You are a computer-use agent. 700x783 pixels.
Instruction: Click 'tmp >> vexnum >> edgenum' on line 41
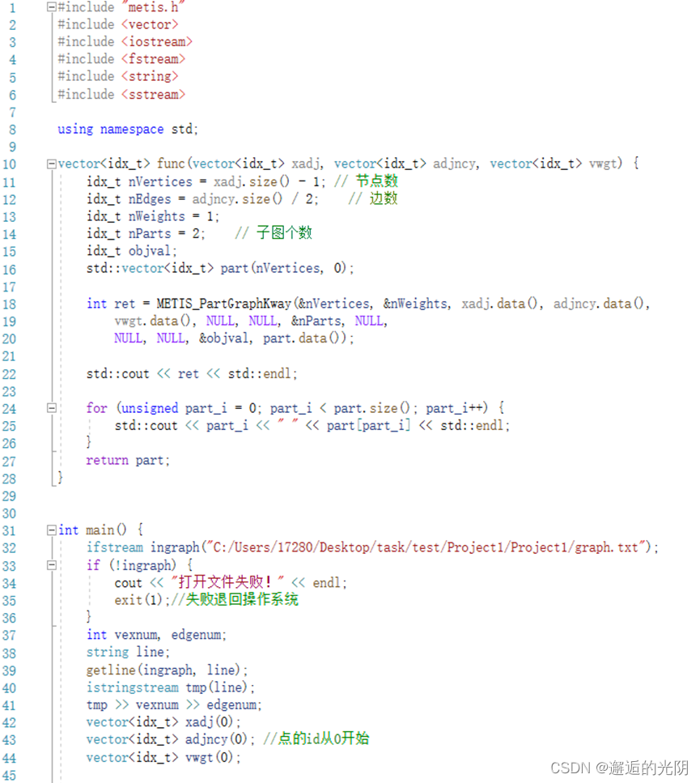click(x=171, y=704)
